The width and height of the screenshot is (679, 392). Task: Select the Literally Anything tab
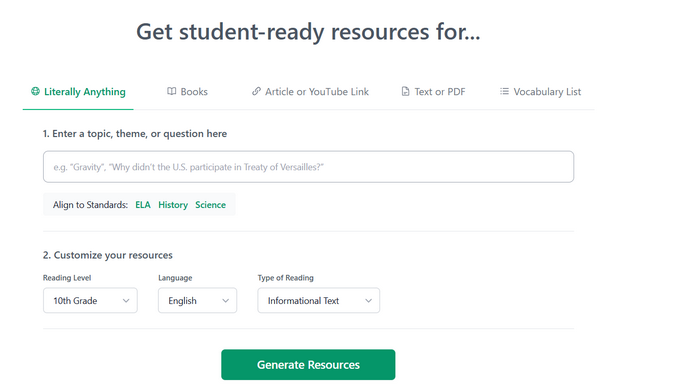coord(78,92)
